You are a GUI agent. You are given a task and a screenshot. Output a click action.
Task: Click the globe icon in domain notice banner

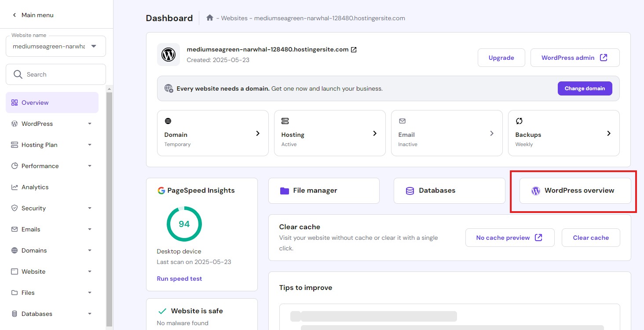pos(169,88)
